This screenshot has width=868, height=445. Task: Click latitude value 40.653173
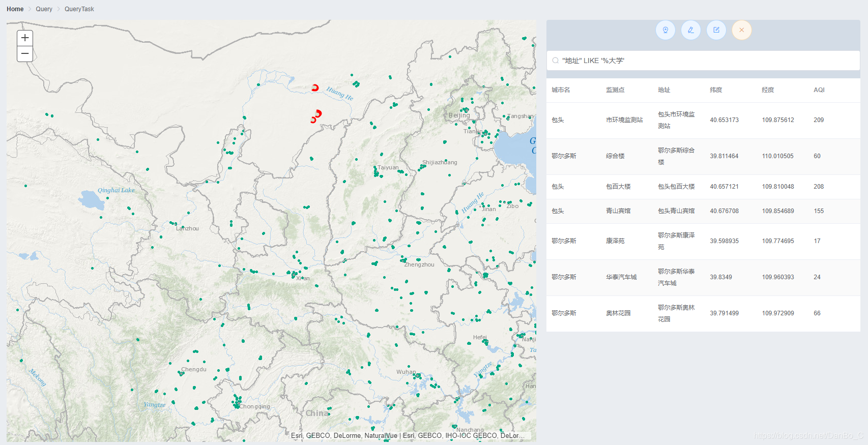pos(725,120)
